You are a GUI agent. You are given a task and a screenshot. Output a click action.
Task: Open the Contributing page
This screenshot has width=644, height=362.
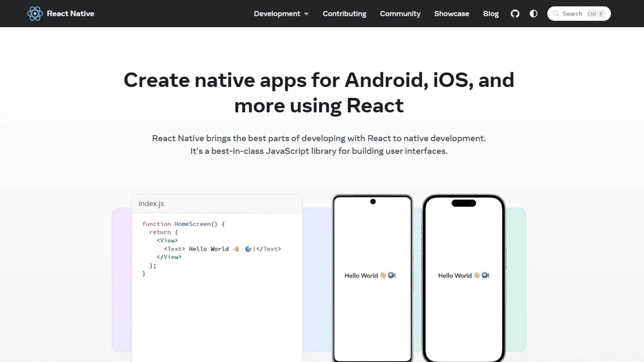point(344,14)
